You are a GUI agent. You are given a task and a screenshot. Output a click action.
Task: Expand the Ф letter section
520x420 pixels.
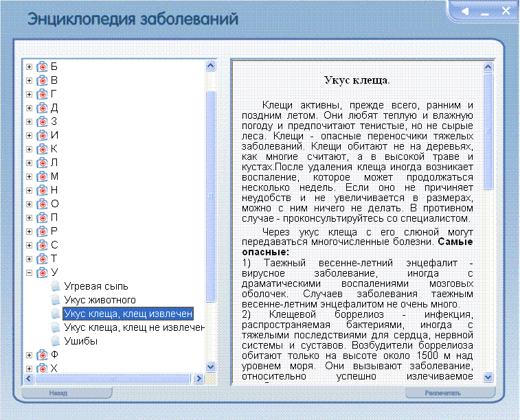pyautogui.click(x=29, y=355)
